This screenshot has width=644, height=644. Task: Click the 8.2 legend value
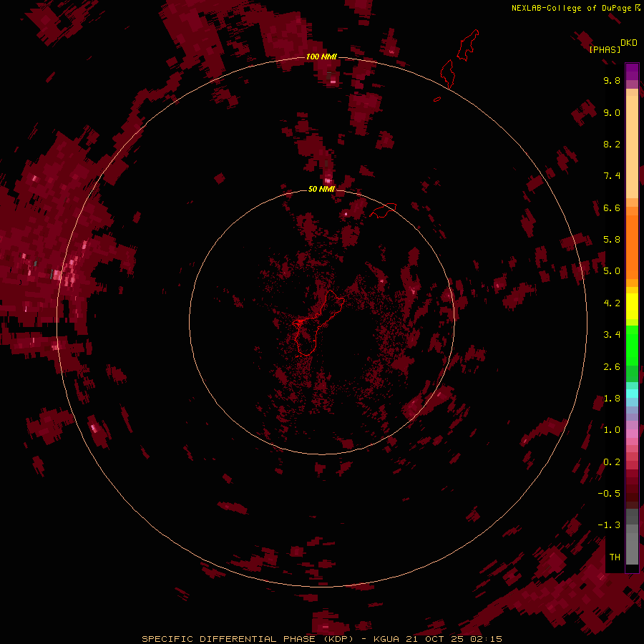(x=612, y=144)
